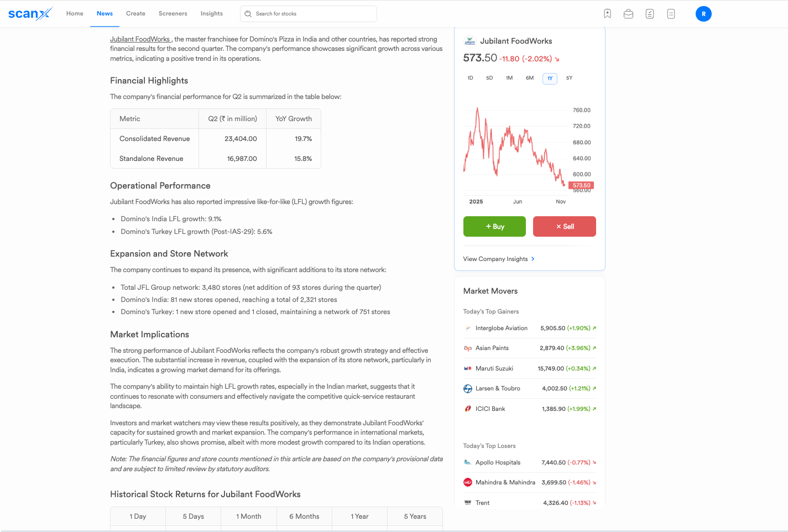Click the 573.50 price marker on chart
The image size is (788, 532).
[581, 185]
